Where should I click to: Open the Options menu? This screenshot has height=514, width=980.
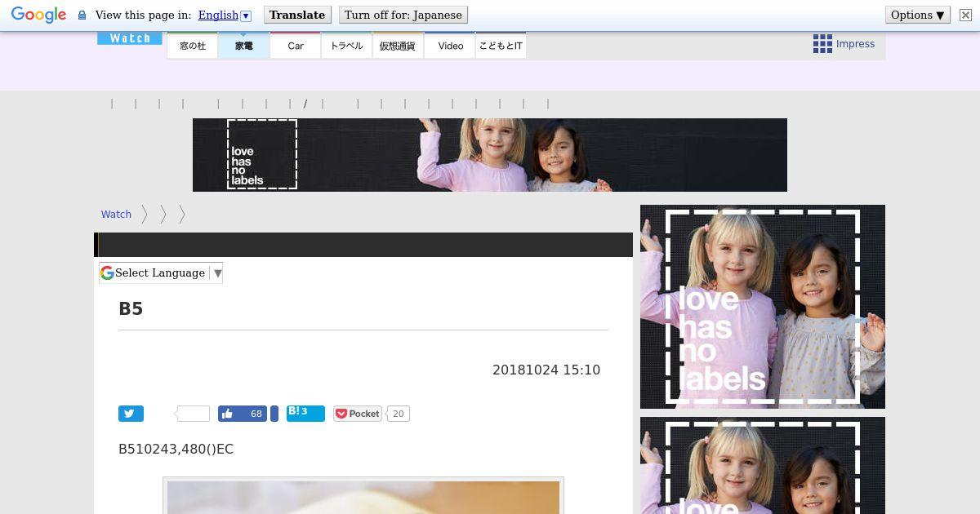tap(917, 15)
